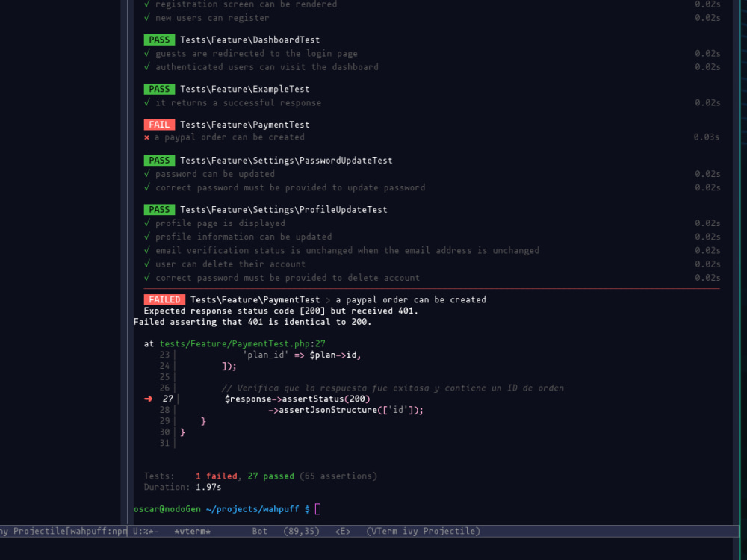
Task: Click the terminal cursor at the shell prompt
Action: pos(317,509)
